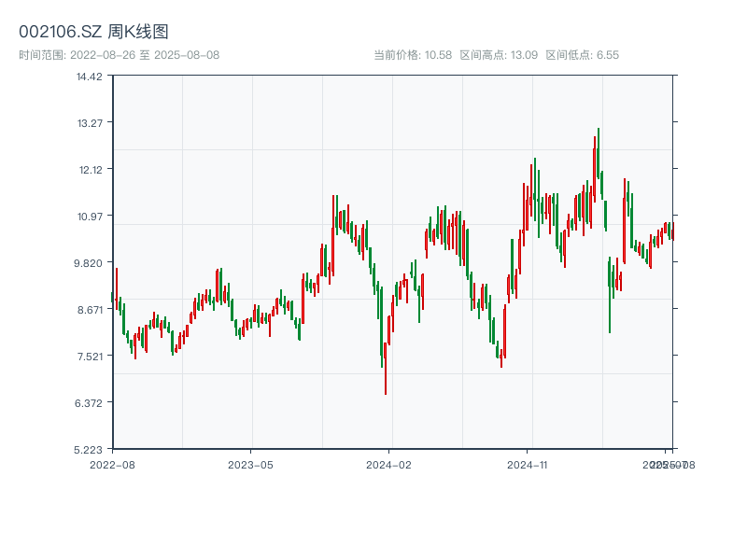Click the last candlestick at the chart's right edge
The width and height of the screenshot is (747, 560).
[672, 231]
